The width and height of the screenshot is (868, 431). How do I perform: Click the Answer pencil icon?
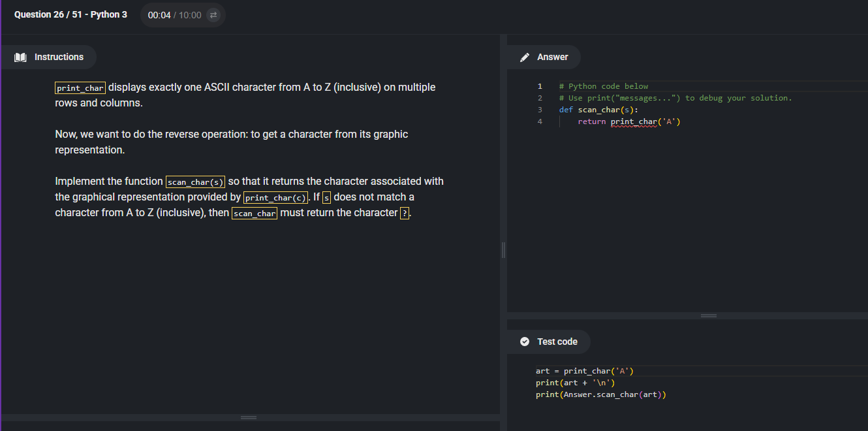[x=525, y=57]
